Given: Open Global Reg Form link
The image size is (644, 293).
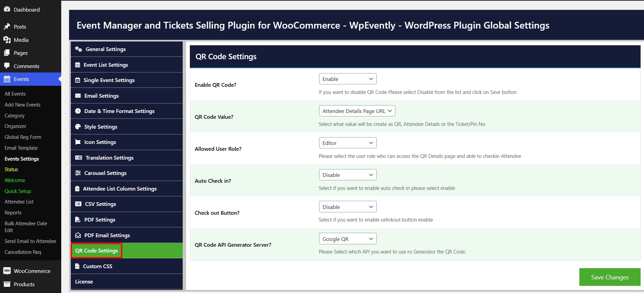Looking at the screenshot, I should 23,137.
